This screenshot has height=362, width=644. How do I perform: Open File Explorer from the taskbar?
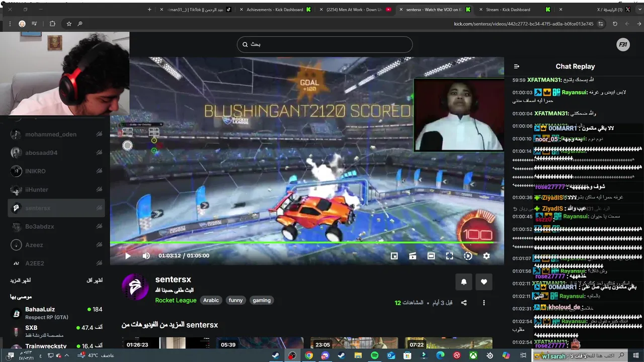[x=358, y=355]
